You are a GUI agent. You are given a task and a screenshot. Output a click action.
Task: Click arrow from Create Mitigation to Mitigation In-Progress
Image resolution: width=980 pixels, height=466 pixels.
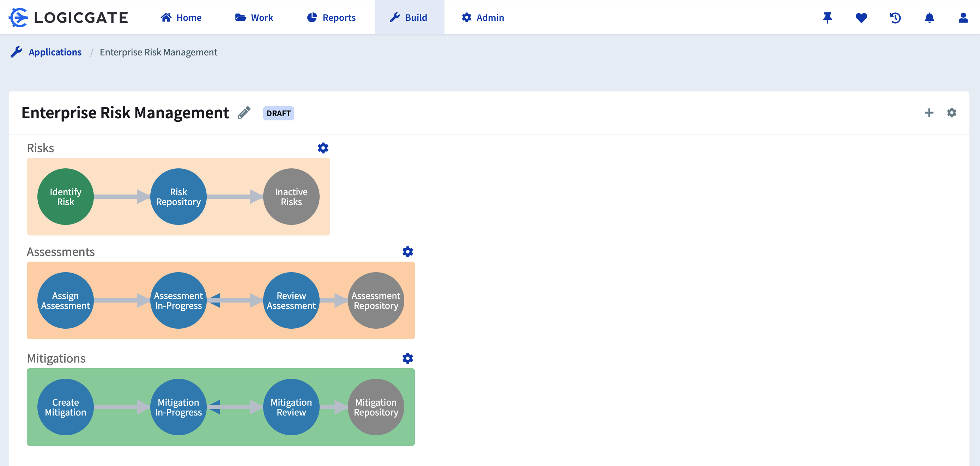[122, 407]
